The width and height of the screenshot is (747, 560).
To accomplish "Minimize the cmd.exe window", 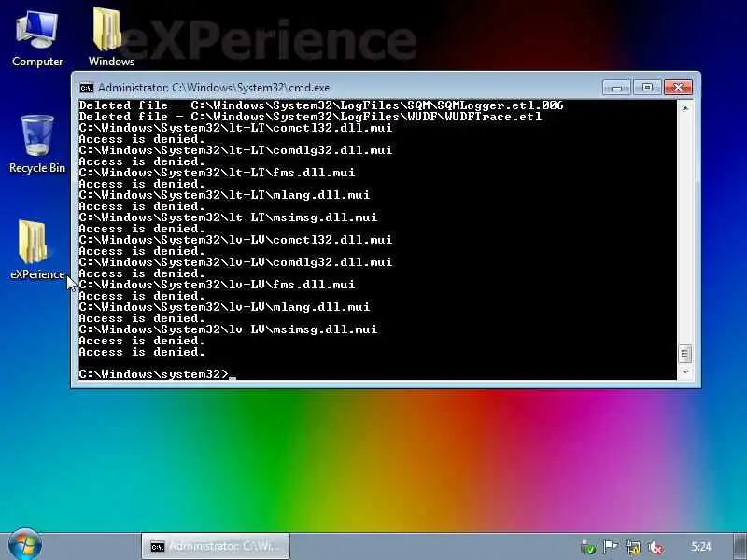I will tap(617, 88).
